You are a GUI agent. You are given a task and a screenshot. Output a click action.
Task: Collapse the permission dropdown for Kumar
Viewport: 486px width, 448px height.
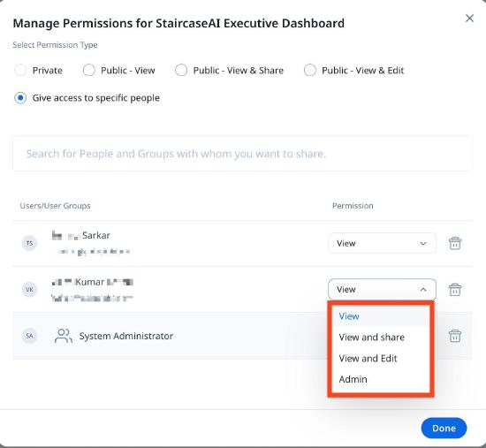click(382, 290)
